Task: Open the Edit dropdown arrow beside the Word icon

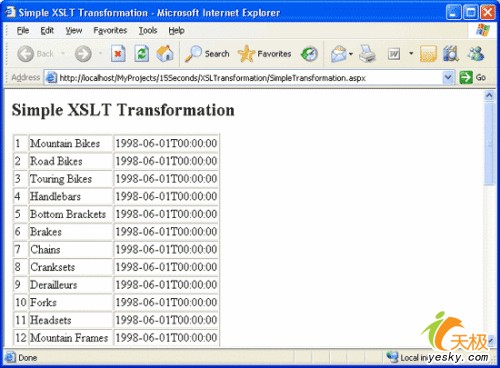Action: point(411,53)
